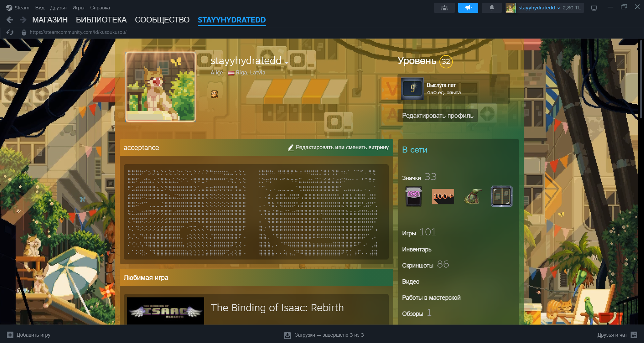This screenshot has height=343, width=644.
Task: Open Работы в мастерской link
Action: click(431, 298)
